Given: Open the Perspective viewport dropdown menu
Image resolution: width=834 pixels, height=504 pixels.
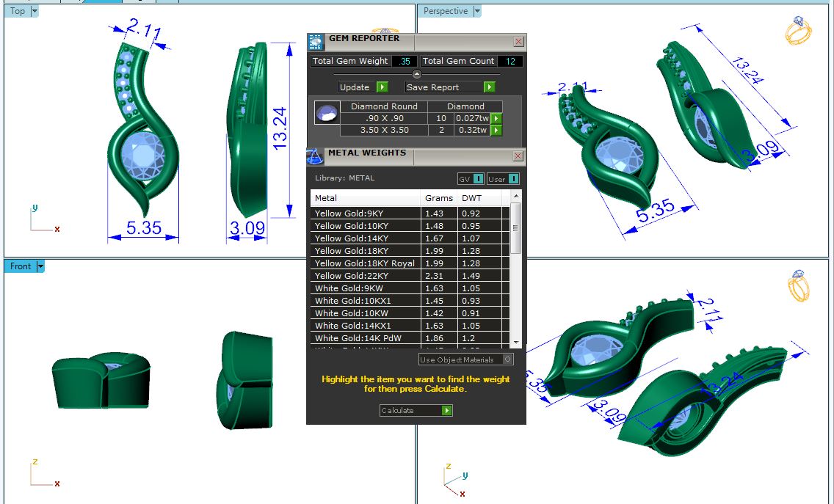Looking at the screenshot, I should click(477, 11).
